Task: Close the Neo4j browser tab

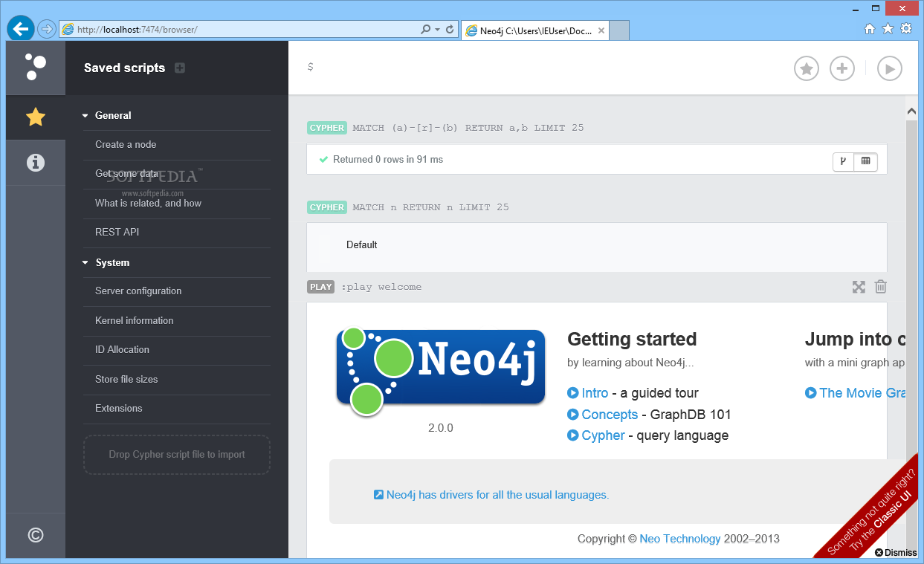Action: (x=601, y=30)
